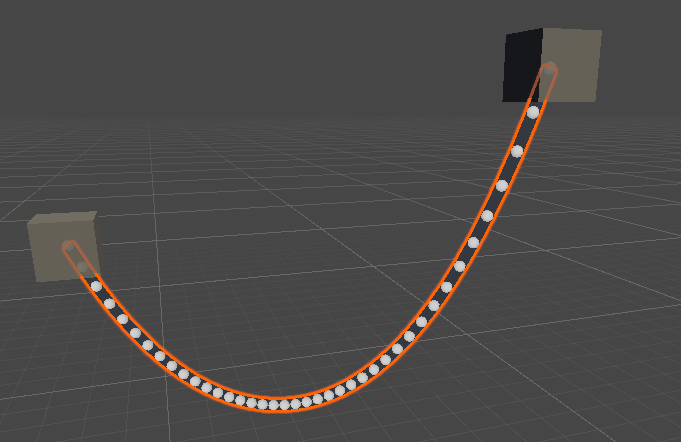Click the sphere at the rope's bottom center
Viewport: 681px width, 442px height.
tap(273, 404)
